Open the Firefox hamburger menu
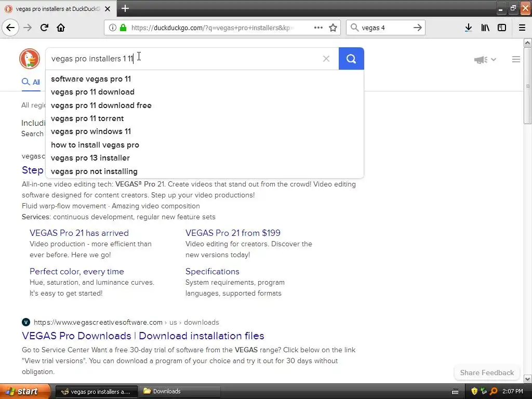Screen dimensions: 532x399 coord(522,28)
